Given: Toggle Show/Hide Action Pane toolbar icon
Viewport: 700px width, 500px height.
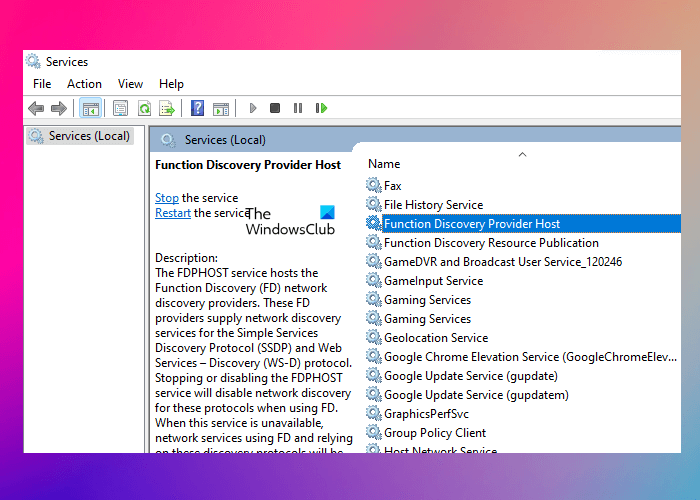Looking at the screenshot, I should point(221,108).
